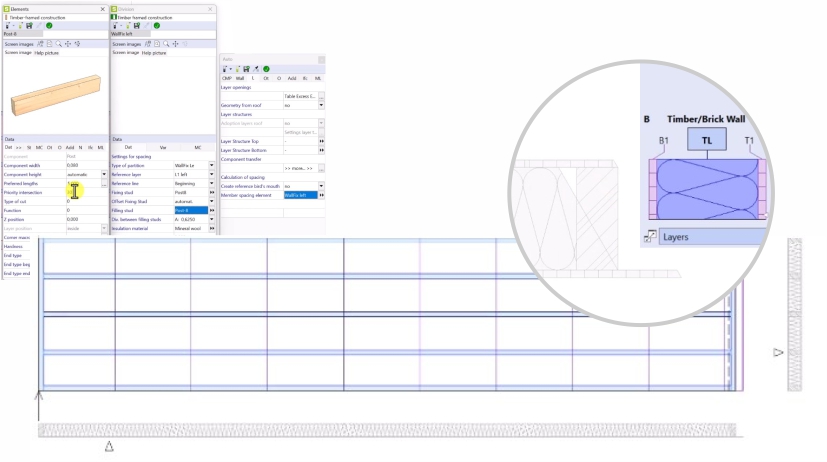The height and width of the screenshot is (462, 827).
Task: Click Component width value field
Action: tap(83, 165)
